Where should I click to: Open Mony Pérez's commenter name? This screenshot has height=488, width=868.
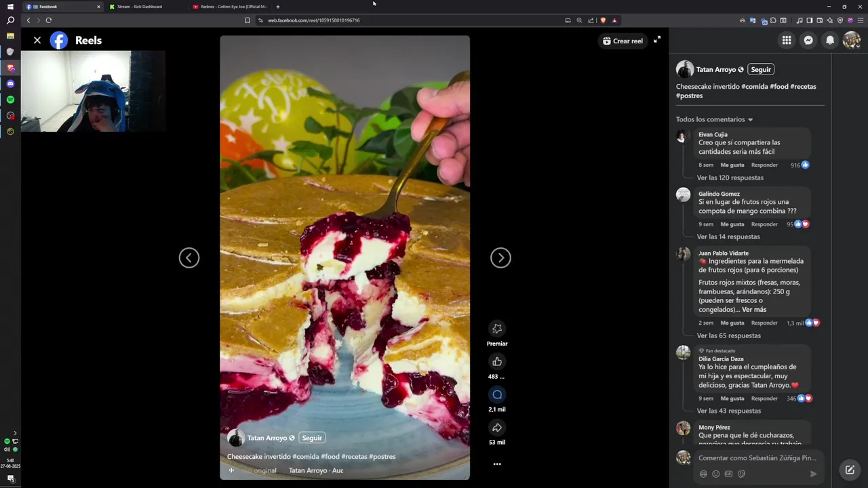[714, 428]
